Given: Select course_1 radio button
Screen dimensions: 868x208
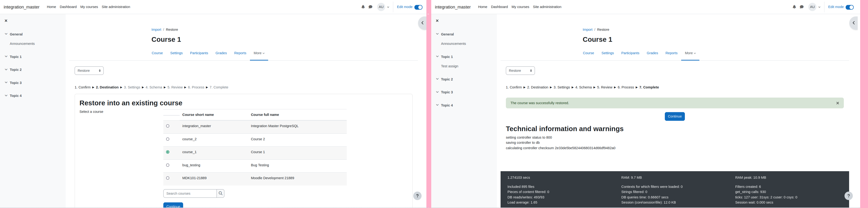Looking at the screenshot, I should pyautogui.click(x=168, y=152).
